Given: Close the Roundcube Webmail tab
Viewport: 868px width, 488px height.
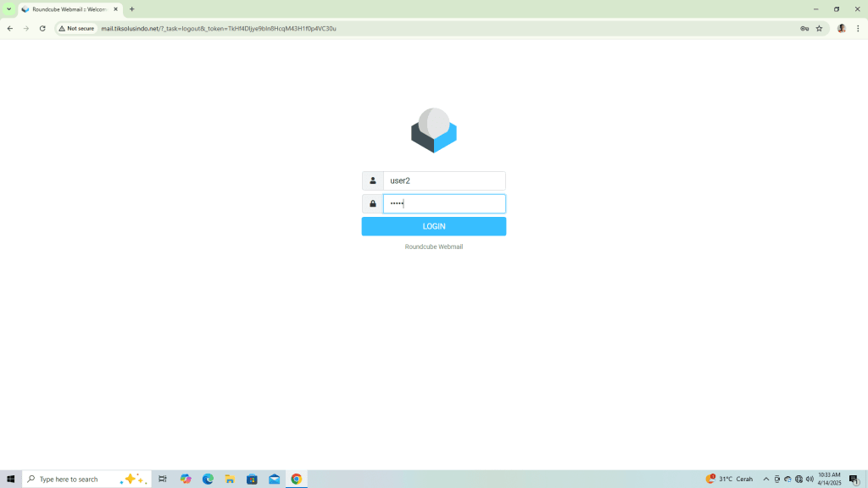Looking at the screenshot, I should point(116,9).
